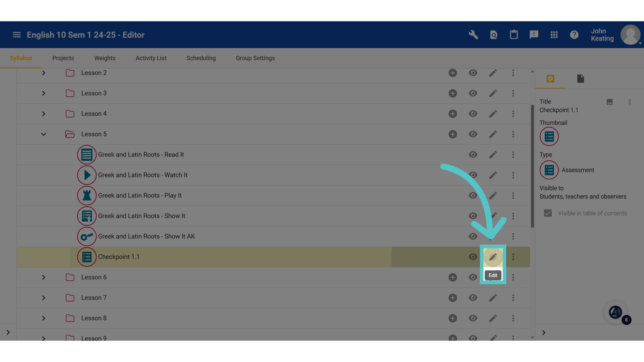Viewport: 644px width, 362px height.
Task: Select Greek and Latin Roots - Watch It
Action: tap(143, 175)
